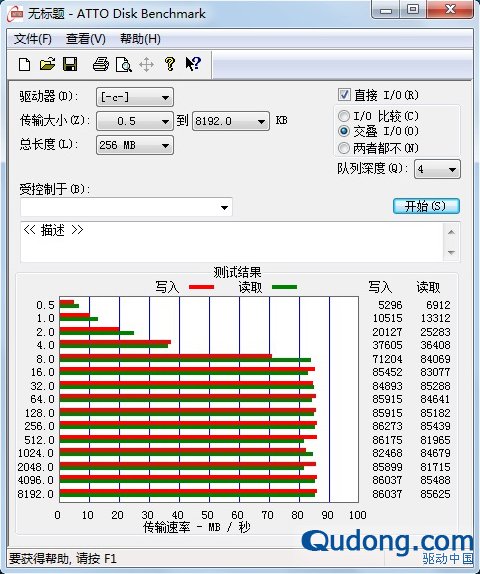Open the 驱动器 drive dropdown
Screen dimensions: 480x574
click(x=135, y=97)
